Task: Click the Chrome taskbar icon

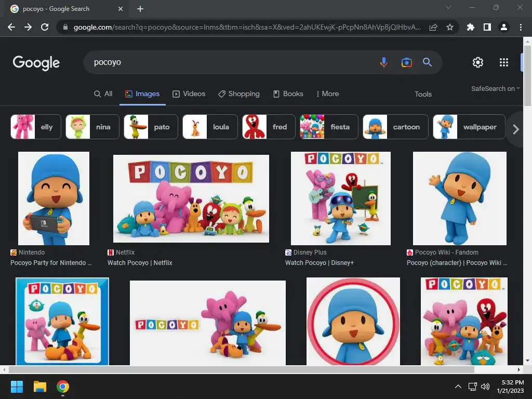Action: coord(63,387)
